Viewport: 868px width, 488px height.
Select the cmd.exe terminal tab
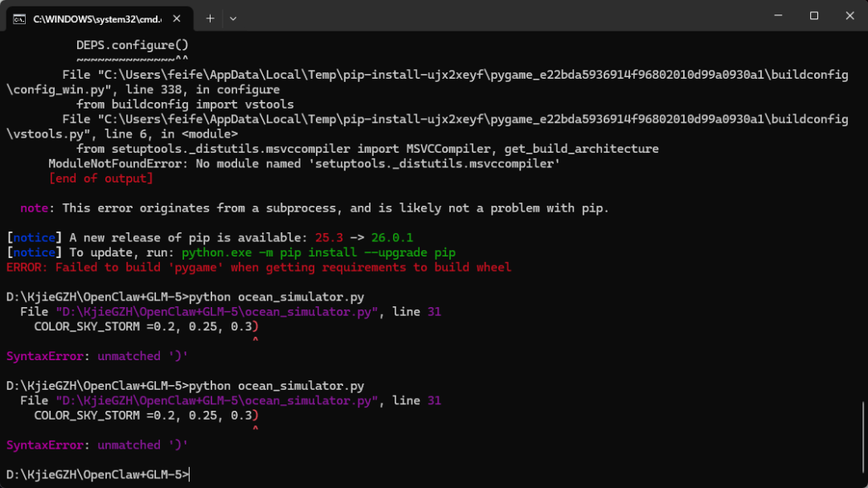coord(100,18)
